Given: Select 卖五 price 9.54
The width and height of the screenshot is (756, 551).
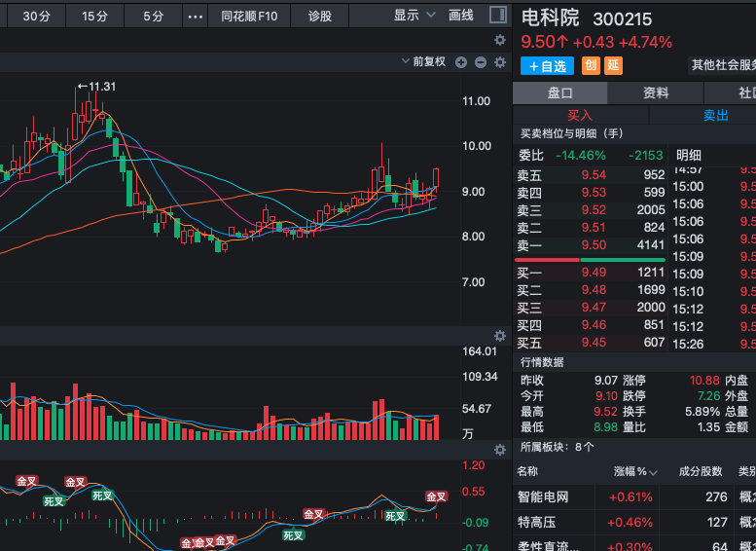Looking at the screenshot, I should click(x=594, y=175).
